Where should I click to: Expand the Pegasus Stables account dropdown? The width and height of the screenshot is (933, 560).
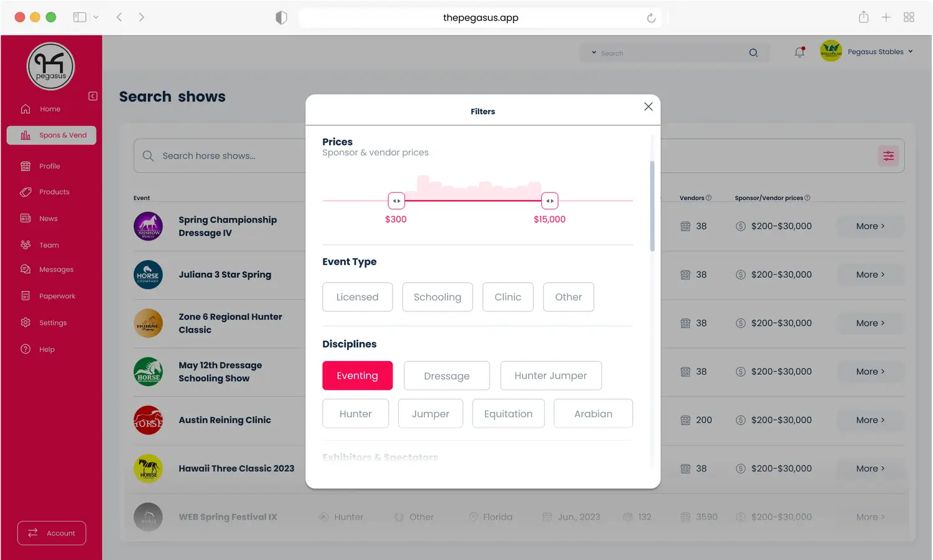910,52
